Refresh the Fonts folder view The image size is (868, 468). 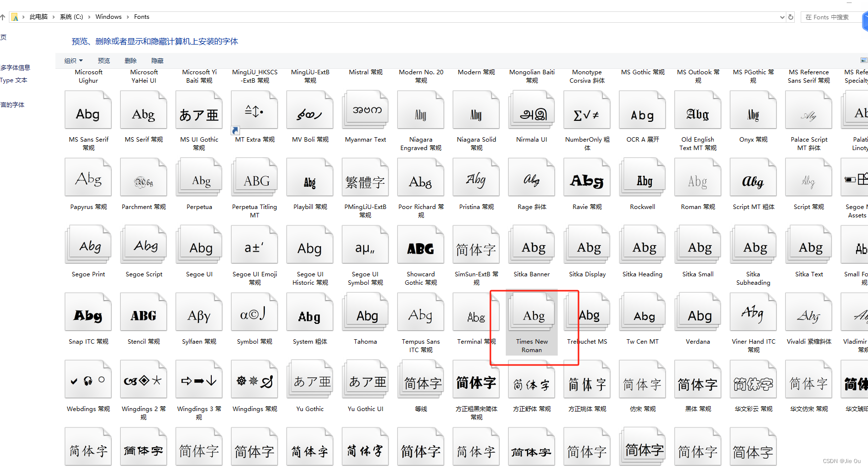791,17
